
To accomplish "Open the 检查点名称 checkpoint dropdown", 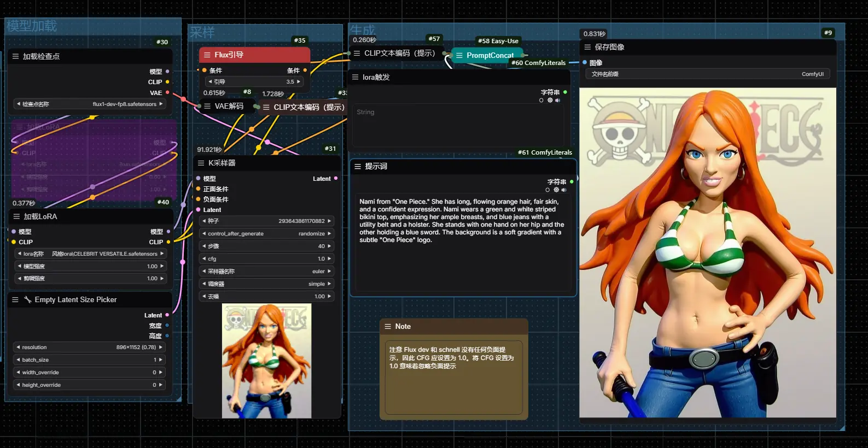I will pos(90,104).
